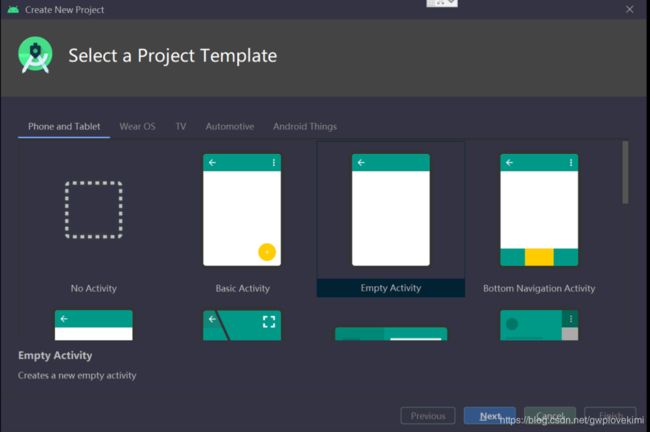Click back arrow in Basic Activity preview
This screenshot has height=432, width=650.
212,163
